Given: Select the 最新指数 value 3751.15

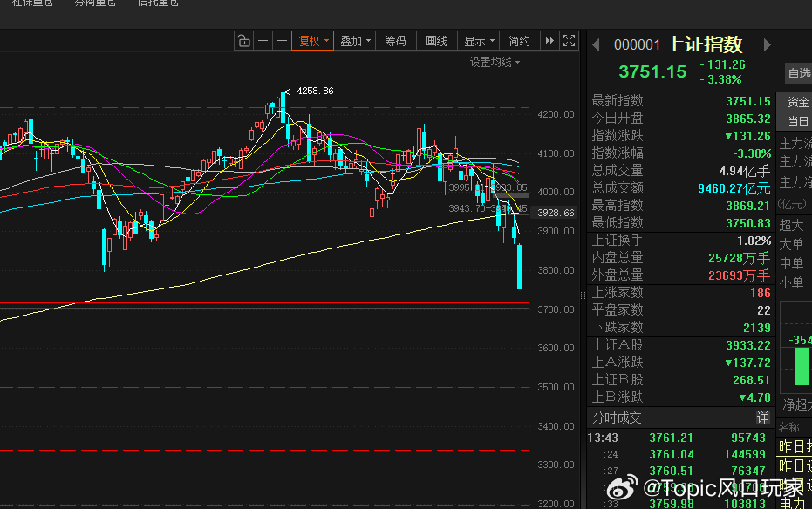Looking at the screenshot, I should 747,101.
